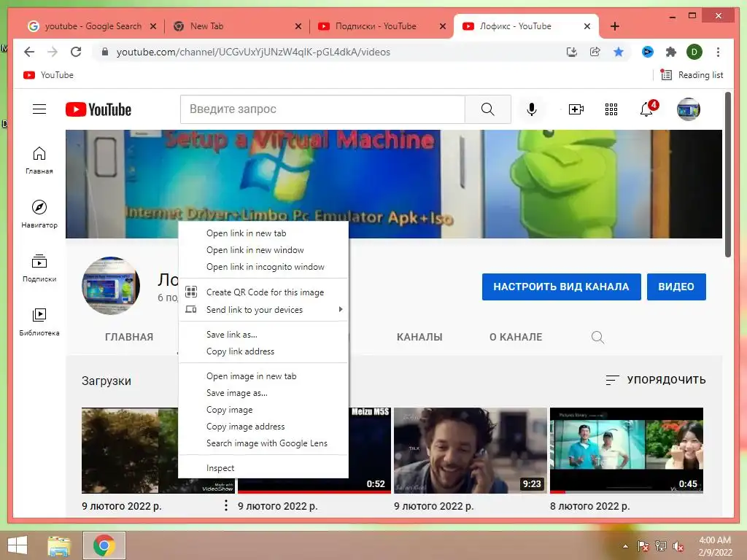This screenshot has width=747, height=560.
Task: Click the bookmark star icon
Action: coord(619,52)
